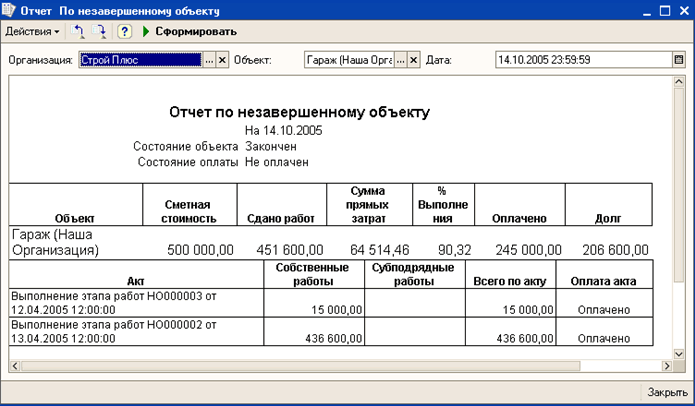
Task: Clear the Организация field with X button
Action: [x=222, y=60]
